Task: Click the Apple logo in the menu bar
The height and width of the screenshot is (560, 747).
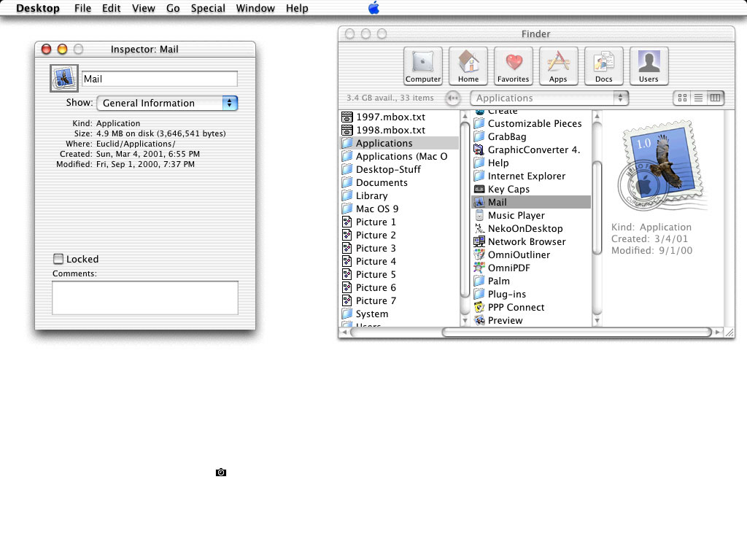Action: pyautogui.click(x=374, y=7)
